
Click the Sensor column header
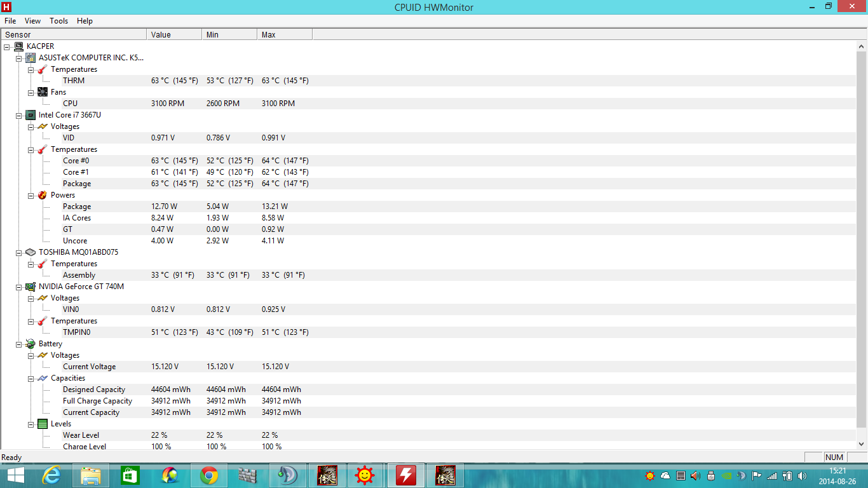pyautogui.click(x=74, y=35)
